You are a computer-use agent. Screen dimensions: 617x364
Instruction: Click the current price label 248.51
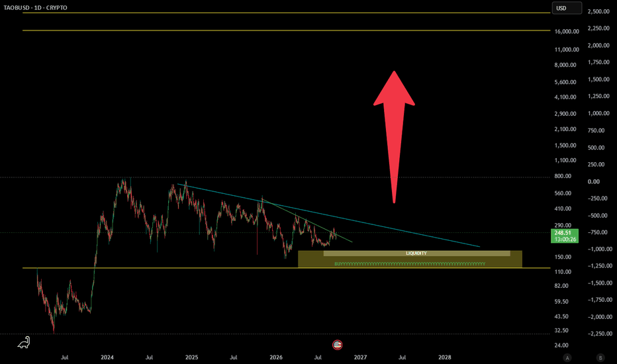(x=564, y=236)
